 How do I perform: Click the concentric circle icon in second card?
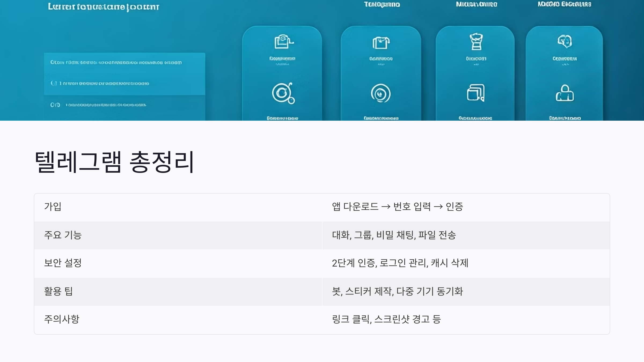click(x=380, y=93)
